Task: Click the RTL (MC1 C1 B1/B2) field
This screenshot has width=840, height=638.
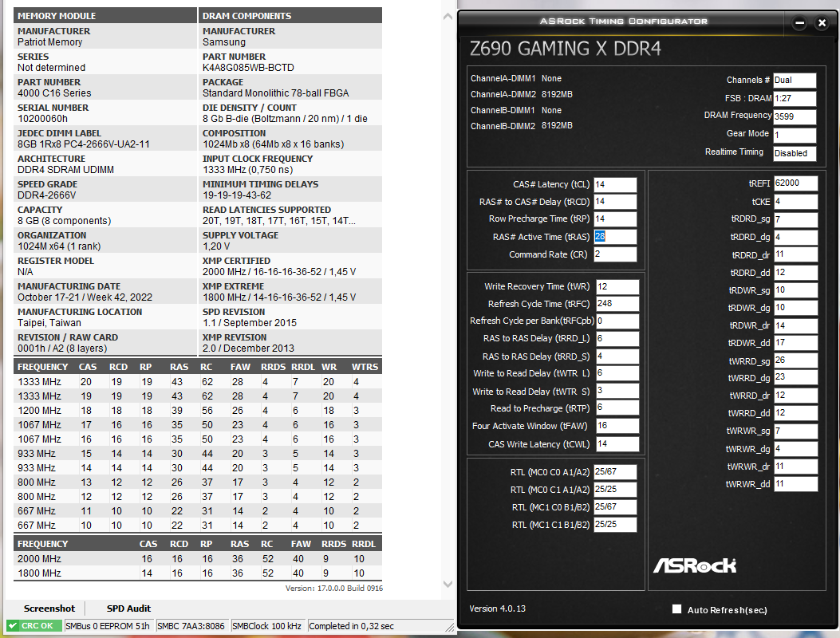Action: (615, 525)
